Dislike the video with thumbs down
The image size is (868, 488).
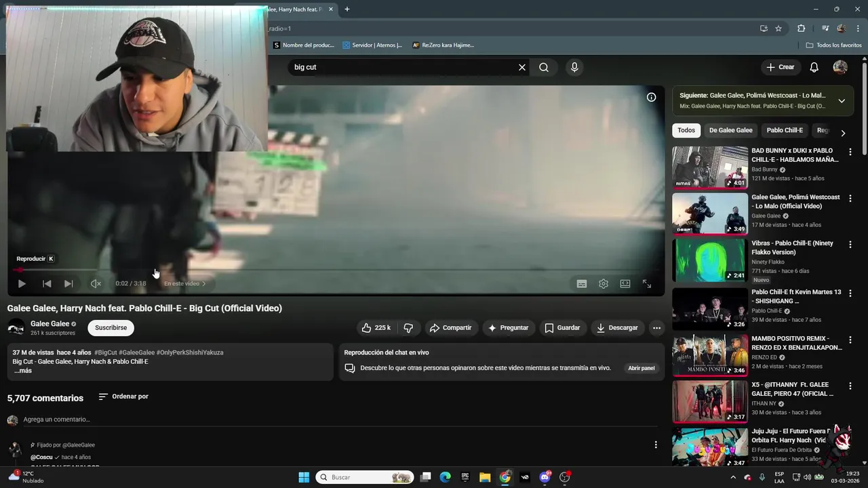[408, 328]
